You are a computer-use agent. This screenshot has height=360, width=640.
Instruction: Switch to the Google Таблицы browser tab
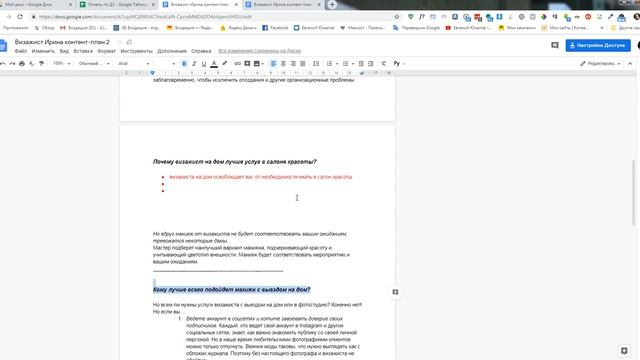(118, 4)
